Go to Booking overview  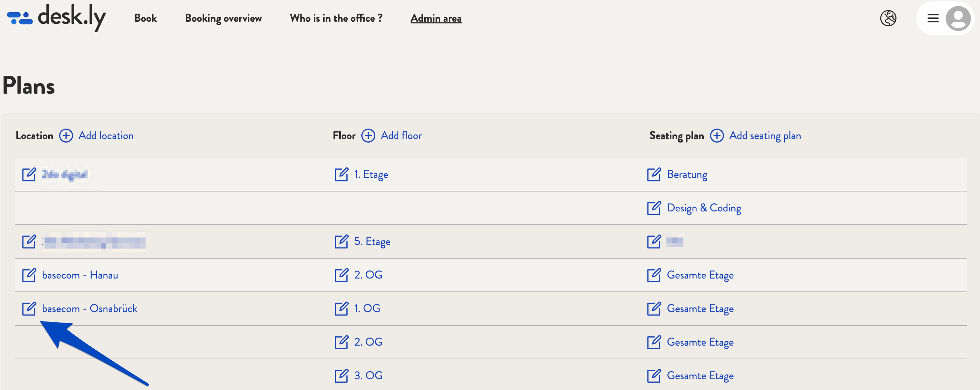[223, 18]
